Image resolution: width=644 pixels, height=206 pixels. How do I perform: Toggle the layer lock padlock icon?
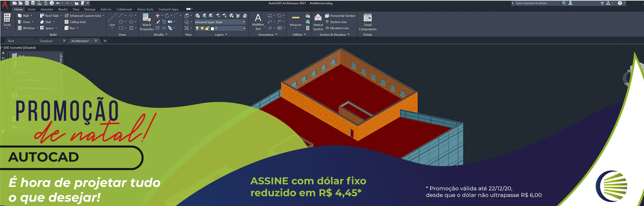pyautogui.click(x=207, y=28)
